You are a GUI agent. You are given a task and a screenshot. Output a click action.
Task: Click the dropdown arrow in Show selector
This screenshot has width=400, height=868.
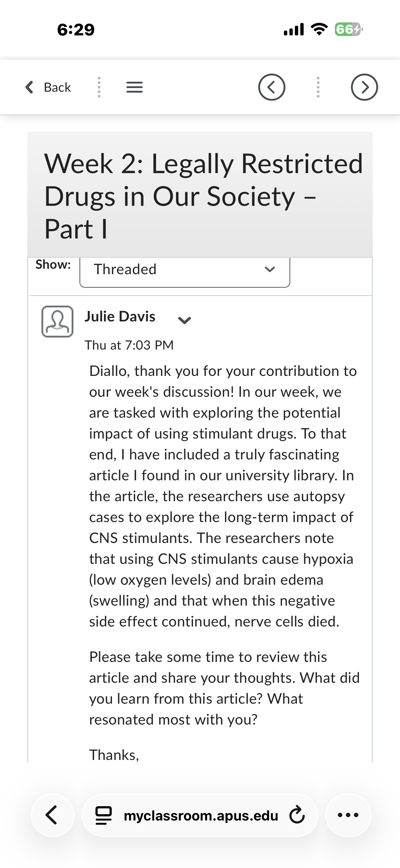click(x=270, y=269)
